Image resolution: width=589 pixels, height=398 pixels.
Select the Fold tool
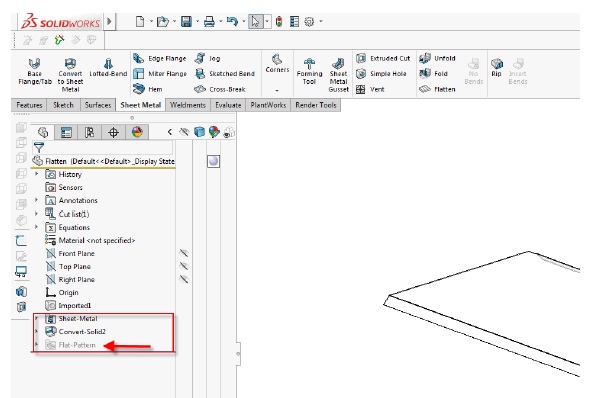click(433, 74)
